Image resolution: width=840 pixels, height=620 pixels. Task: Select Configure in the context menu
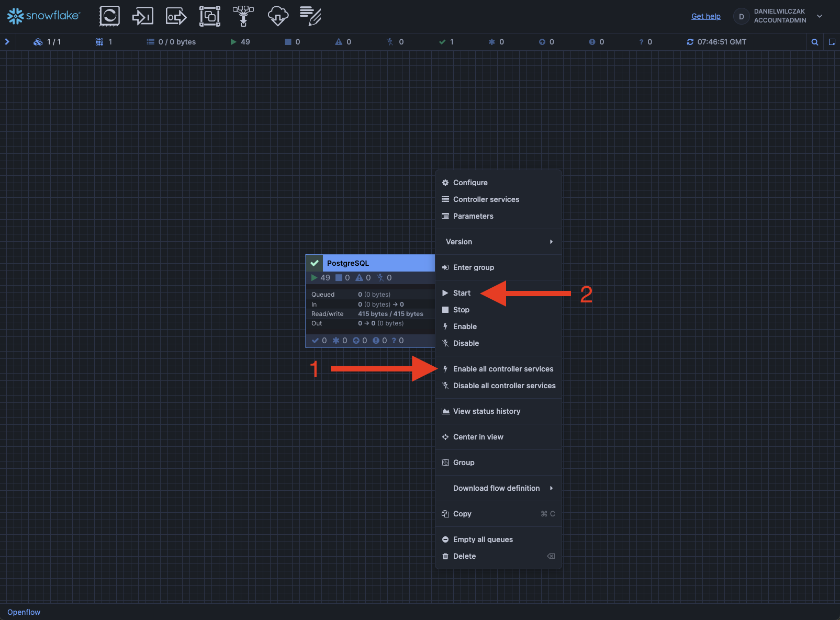click(470, 183)
